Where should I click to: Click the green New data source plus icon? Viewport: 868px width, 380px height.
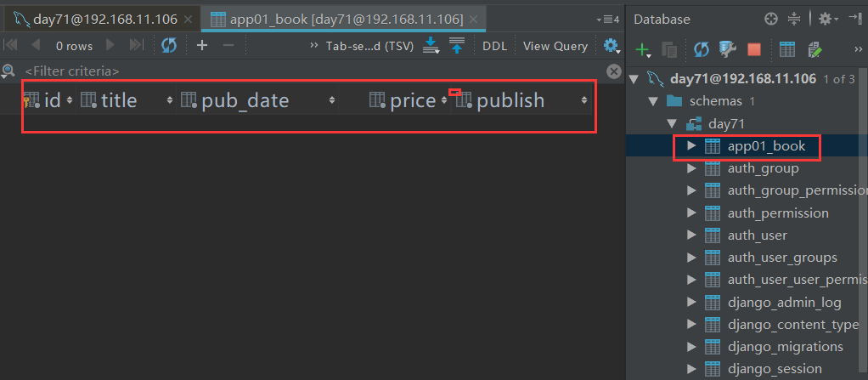pyautogui.click(x=643, y=50)
